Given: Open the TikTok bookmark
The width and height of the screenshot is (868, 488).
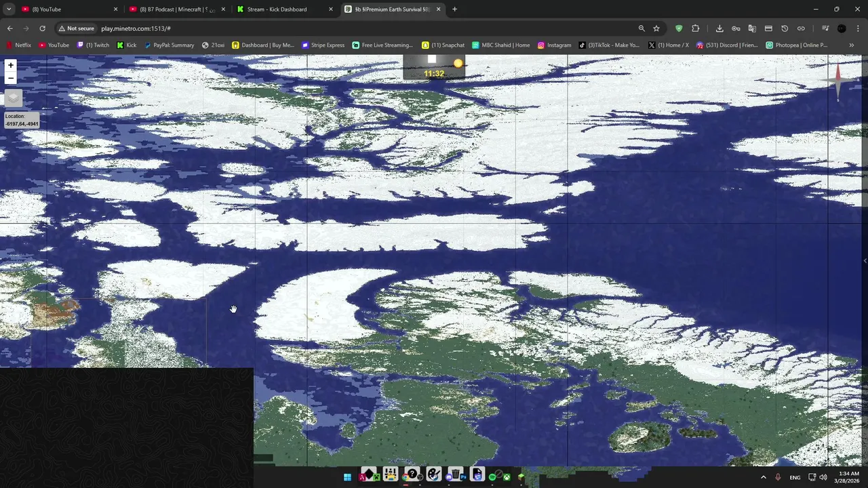Looking at the screenshot, I should tap(608, 45).
